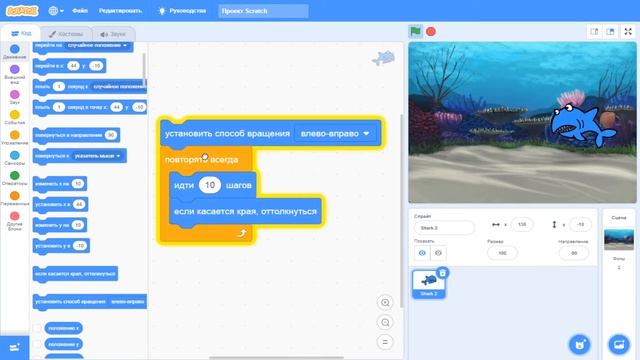Screen dimensions: 640x360
Task: Edit the Направление direction field
Action: coord(573,253)
